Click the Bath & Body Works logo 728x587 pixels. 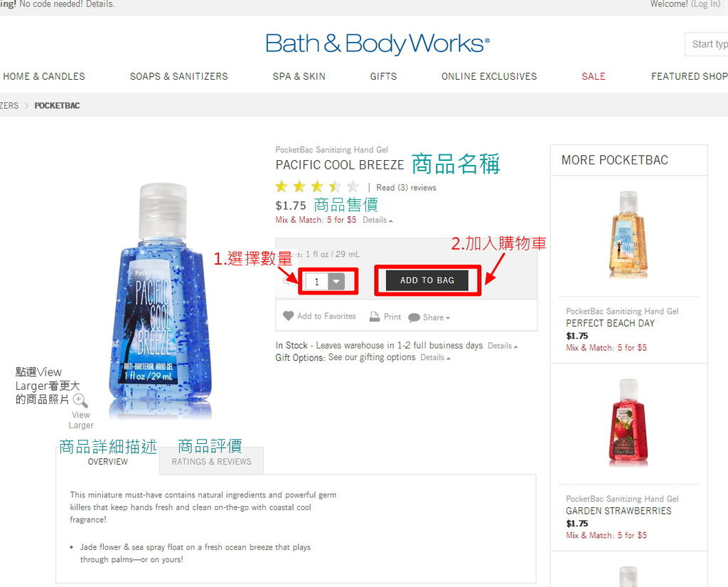[378, 44]
